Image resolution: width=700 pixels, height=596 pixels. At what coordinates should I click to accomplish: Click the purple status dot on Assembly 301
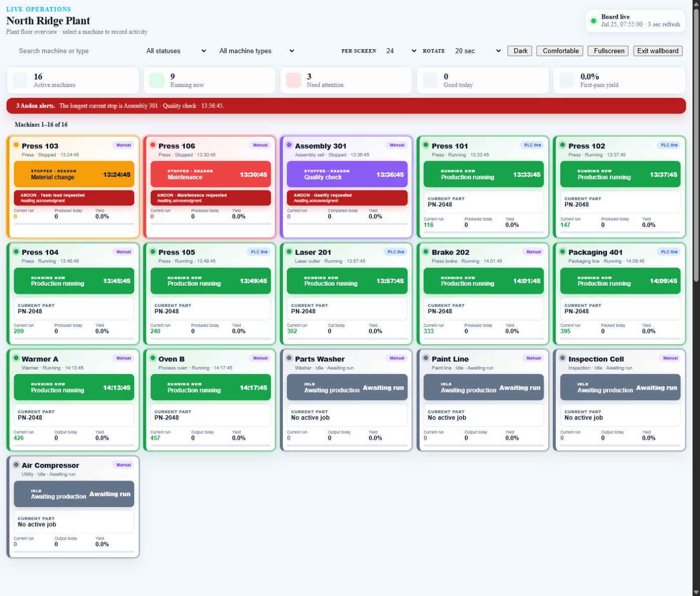pyautogui.click(x=289, y=145)
